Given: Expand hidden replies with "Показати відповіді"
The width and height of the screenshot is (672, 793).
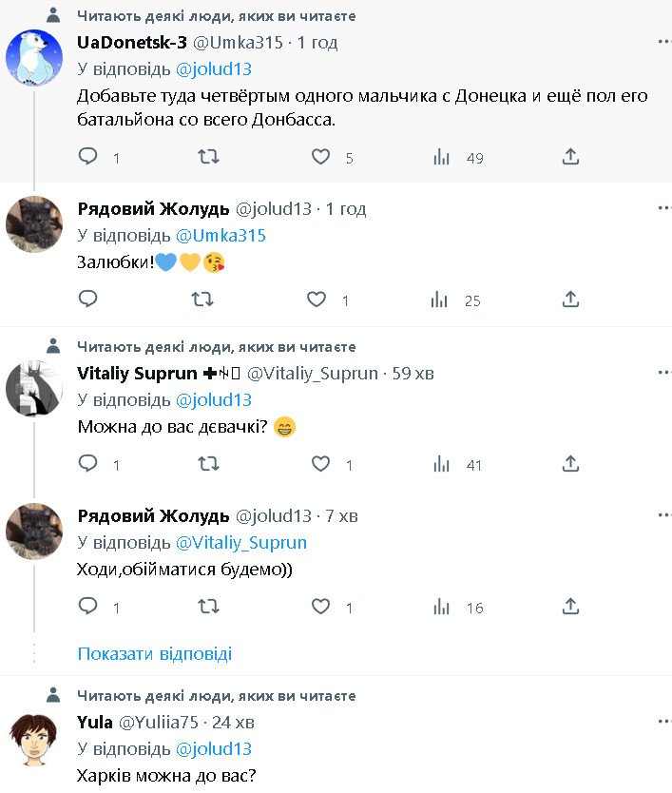Looking at the screenshot, I should tap(154, 654).
